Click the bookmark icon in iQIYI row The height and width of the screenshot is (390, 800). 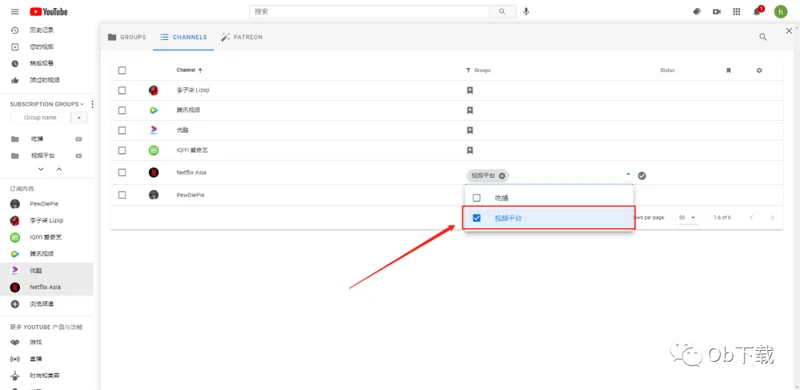[470, 150]
